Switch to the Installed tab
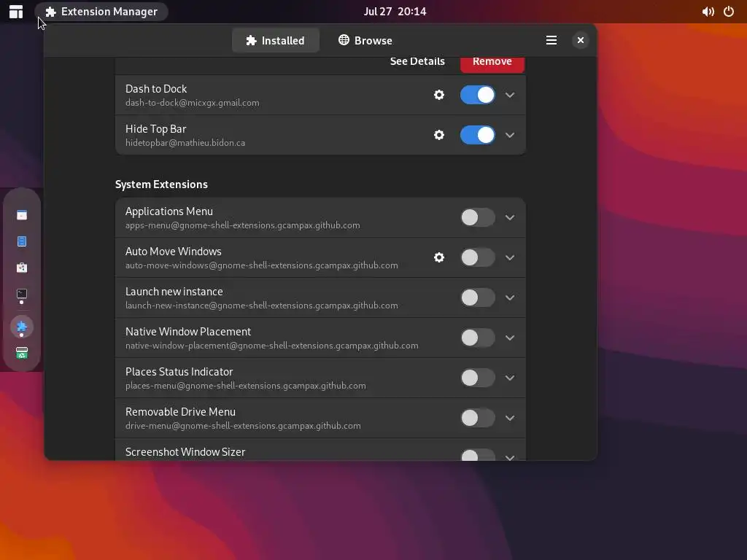This screenshot has width=747, height=560. 275,41
